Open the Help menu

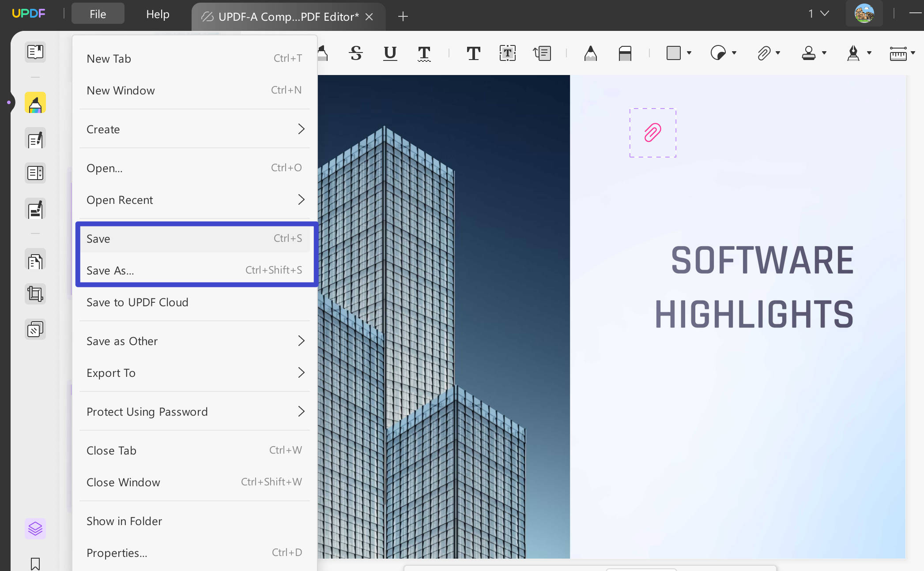click(158, 14)
